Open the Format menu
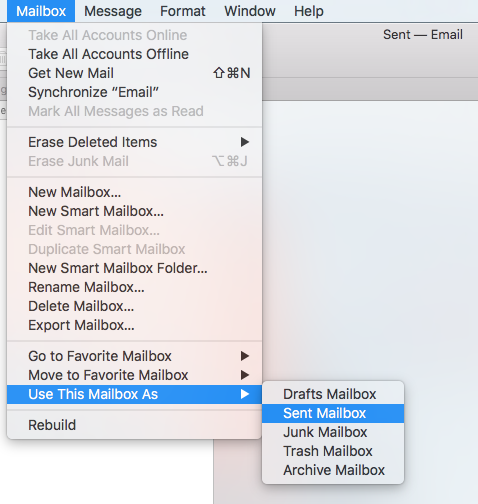The height and width of the screenshot is (504, 478). pyautogui.click(x=183, y=11)
